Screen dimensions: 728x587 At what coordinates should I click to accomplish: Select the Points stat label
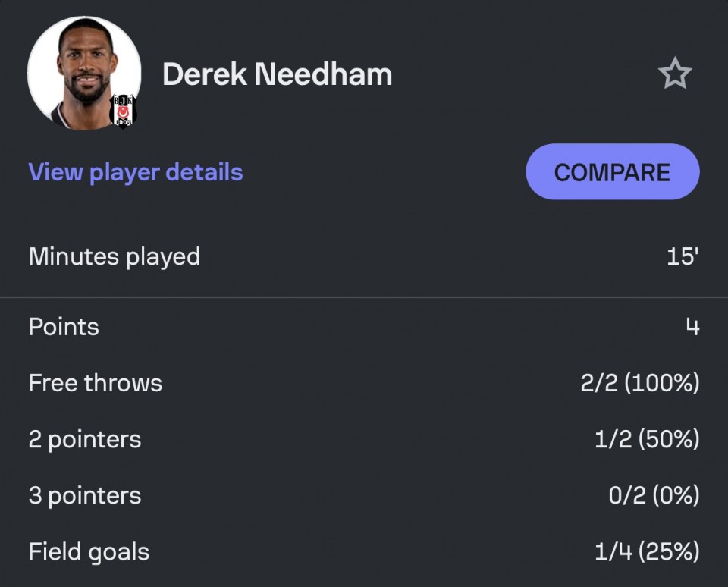[64, 327]
